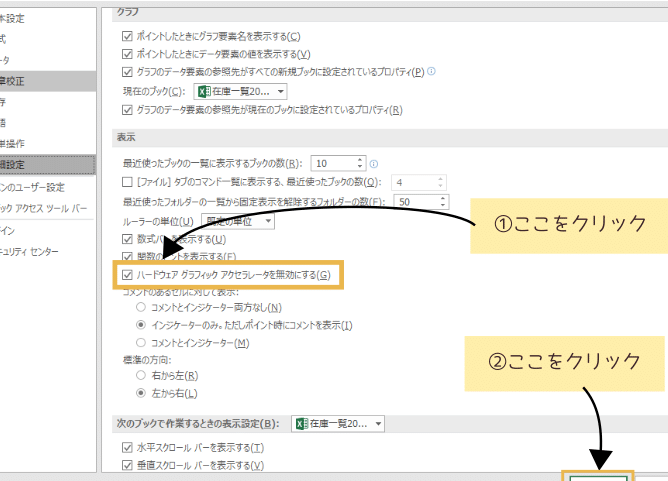Toggle ハードウェア グラフィック アクセラレータを無効にする checkbox
This screenshot has height=481, width=668.
point(127,275)
